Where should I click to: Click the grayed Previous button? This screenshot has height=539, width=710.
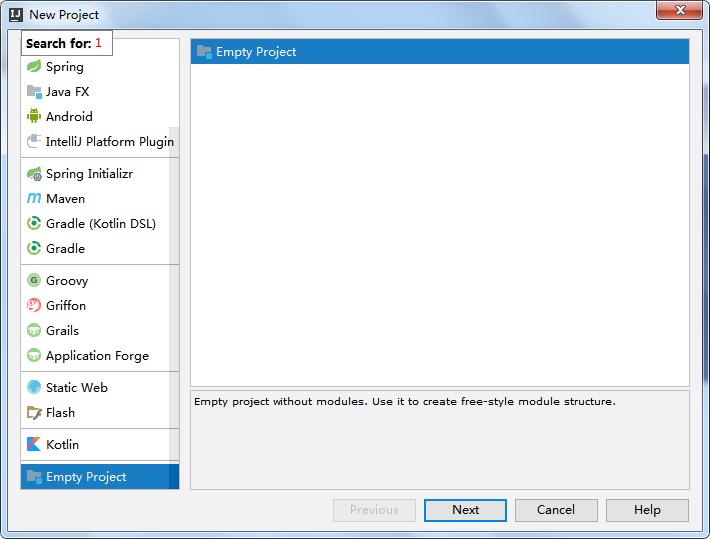[x=374, y=510]
